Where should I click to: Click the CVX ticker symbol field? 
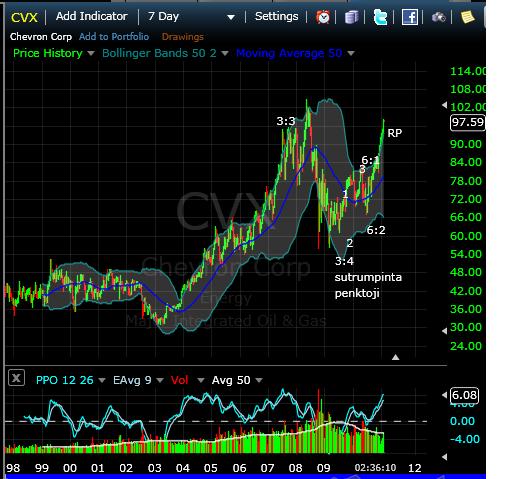point(24,17)
